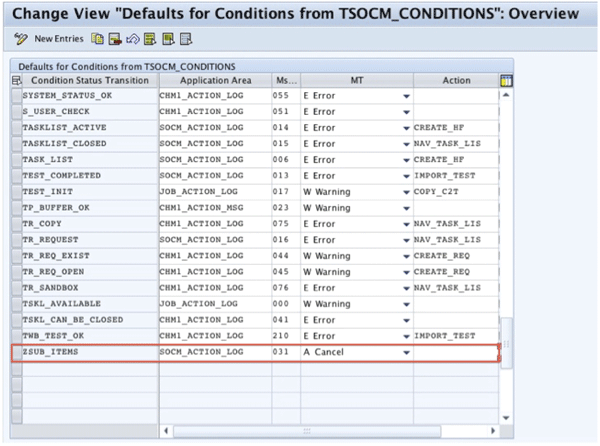Click the JOB_ACTION_LOG cell in TEST_INIT row
The image size is (600, 446).
(215, 192)
